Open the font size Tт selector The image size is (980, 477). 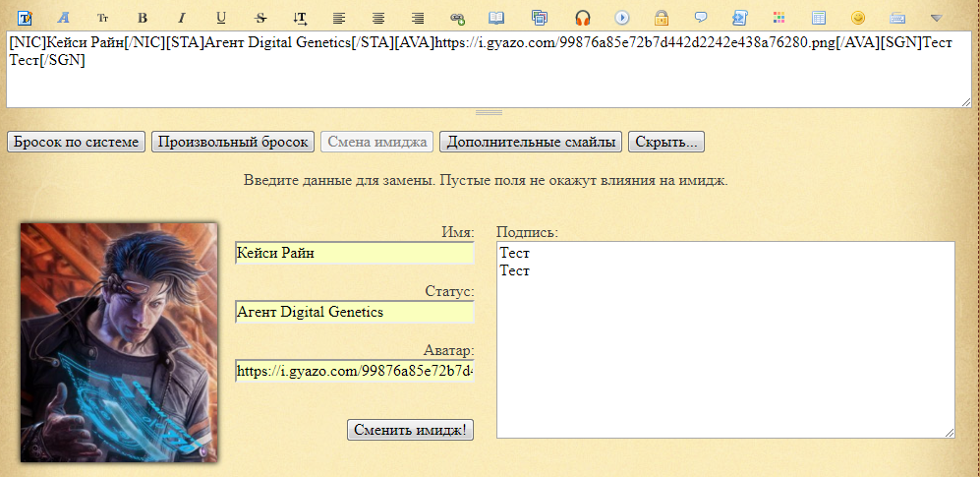pyautogui.click(x=103, y=18)
